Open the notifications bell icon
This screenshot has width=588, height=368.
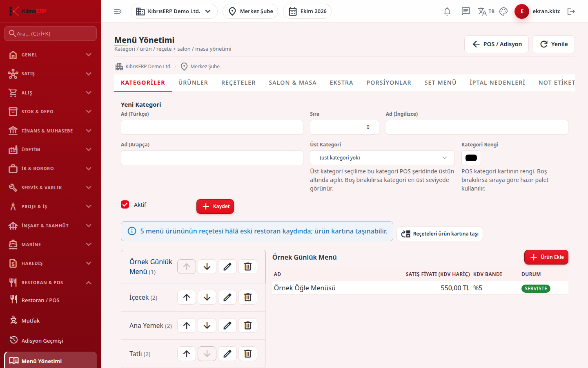click(x=447, y=11)
